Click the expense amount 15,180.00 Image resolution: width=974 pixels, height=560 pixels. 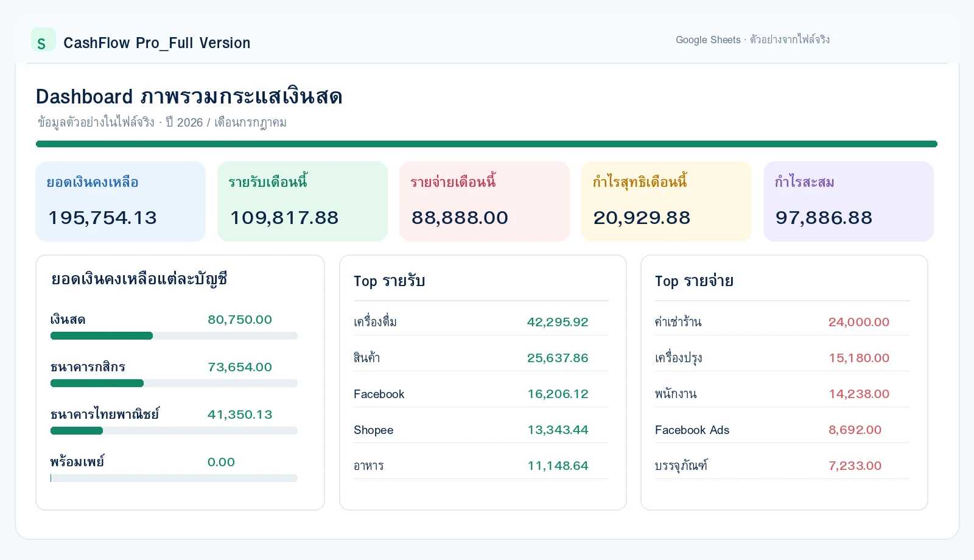(x=859, y=358)
